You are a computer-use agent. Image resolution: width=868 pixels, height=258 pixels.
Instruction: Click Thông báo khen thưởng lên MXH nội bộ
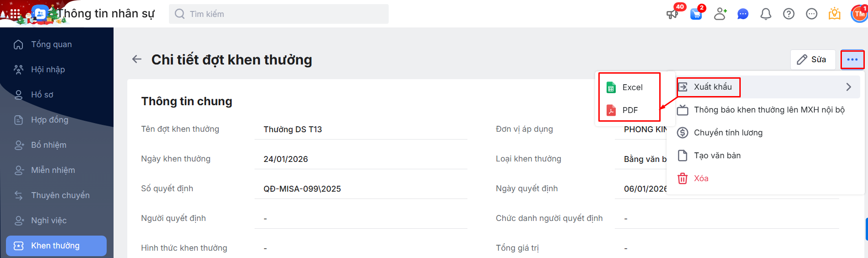[x=769, y=110]
